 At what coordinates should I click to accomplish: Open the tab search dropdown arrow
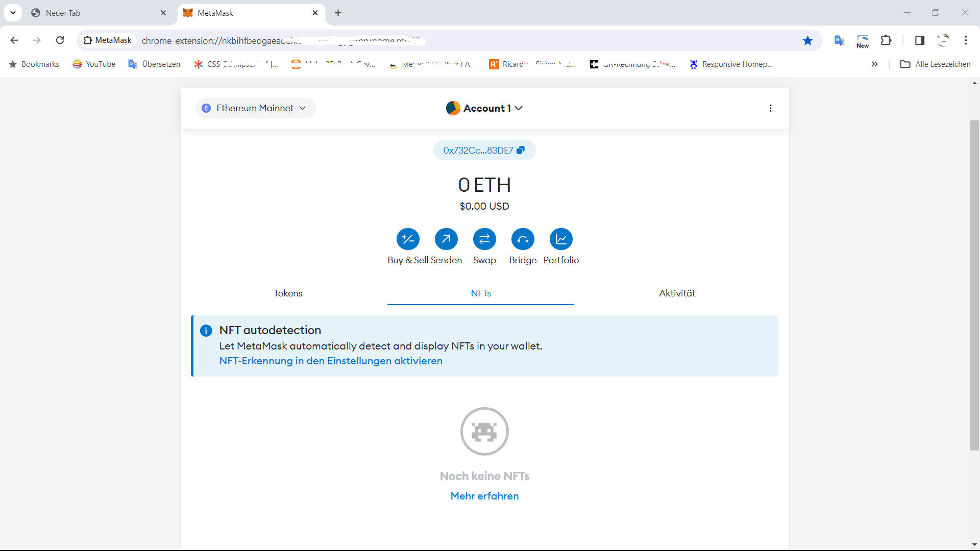13,13
